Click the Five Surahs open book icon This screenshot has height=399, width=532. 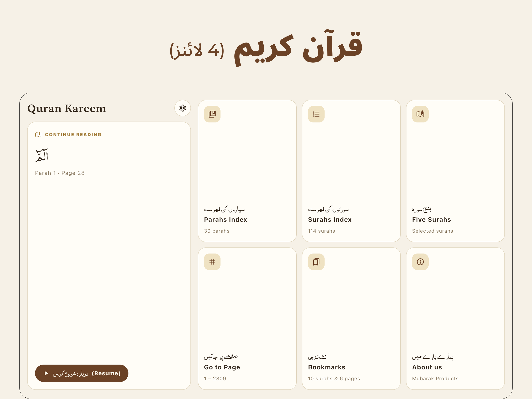pos(420,114)
